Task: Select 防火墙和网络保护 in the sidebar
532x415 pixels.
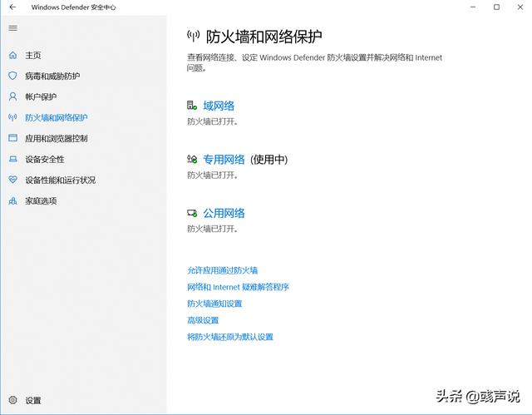Action: pos(57,117)
